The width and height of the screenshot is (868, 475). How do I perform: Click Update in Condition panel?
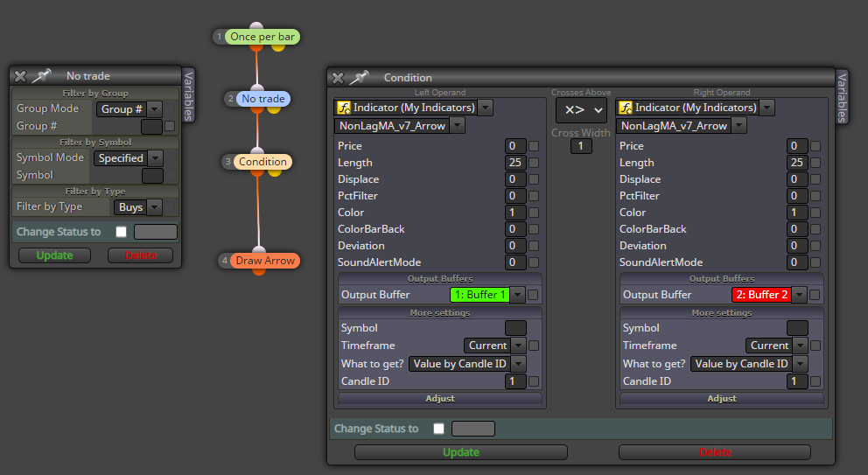click(x=461, y=452)
